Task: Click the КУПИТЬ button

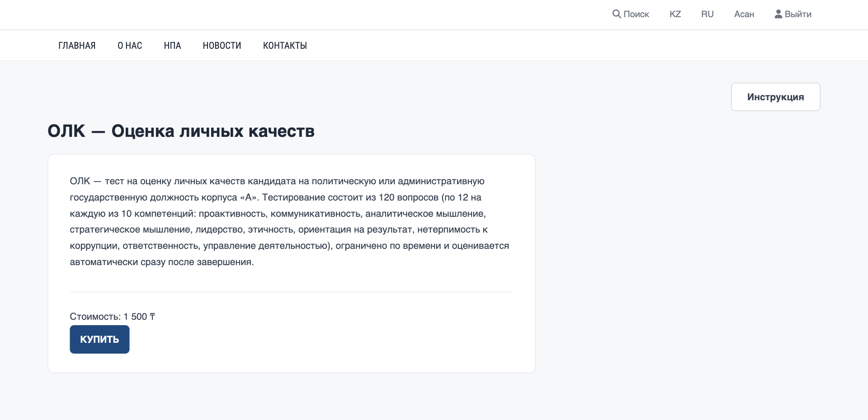Action: click(99, 339)
